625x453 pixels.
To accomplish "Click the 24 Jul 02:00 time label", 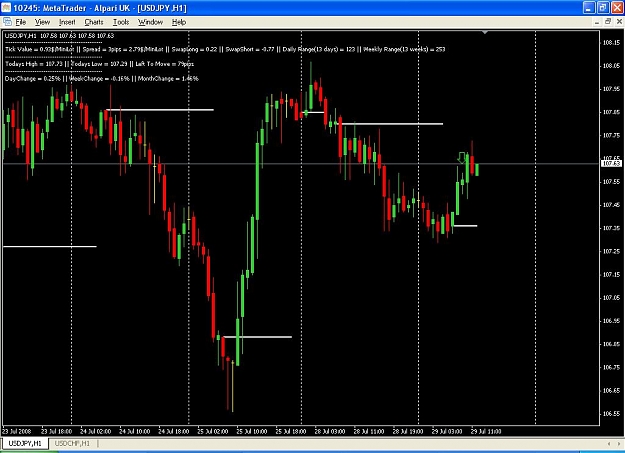I will 95,431.
